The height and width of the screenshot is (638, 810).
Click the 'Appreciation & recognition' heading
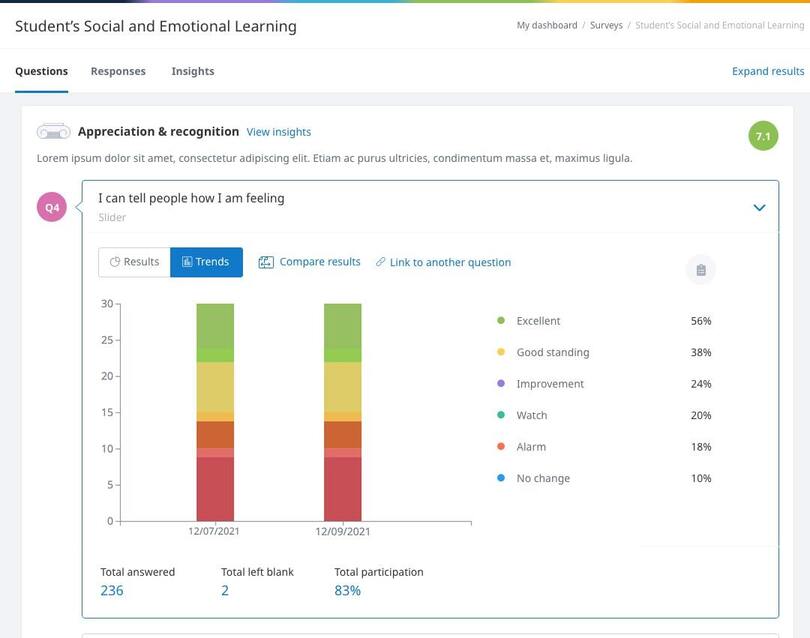tap(159, 132)
